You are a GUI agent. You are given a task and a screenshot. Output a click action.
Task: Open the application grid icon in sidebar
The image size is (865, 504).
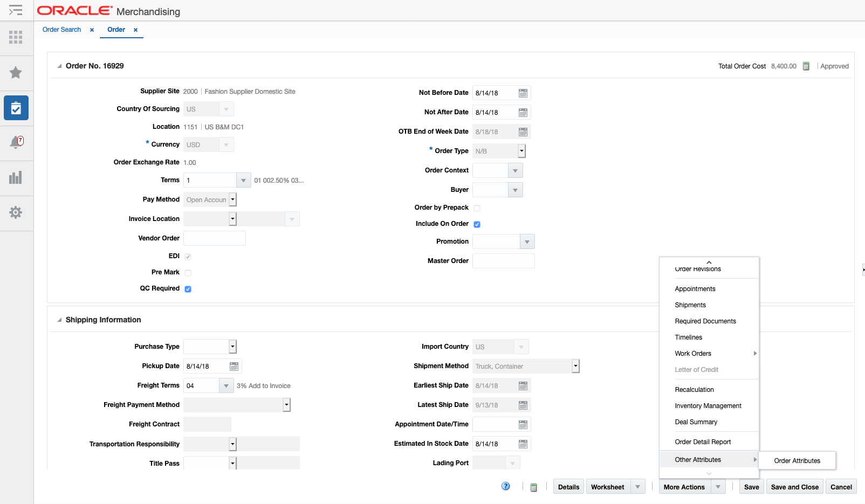point(16,37)
